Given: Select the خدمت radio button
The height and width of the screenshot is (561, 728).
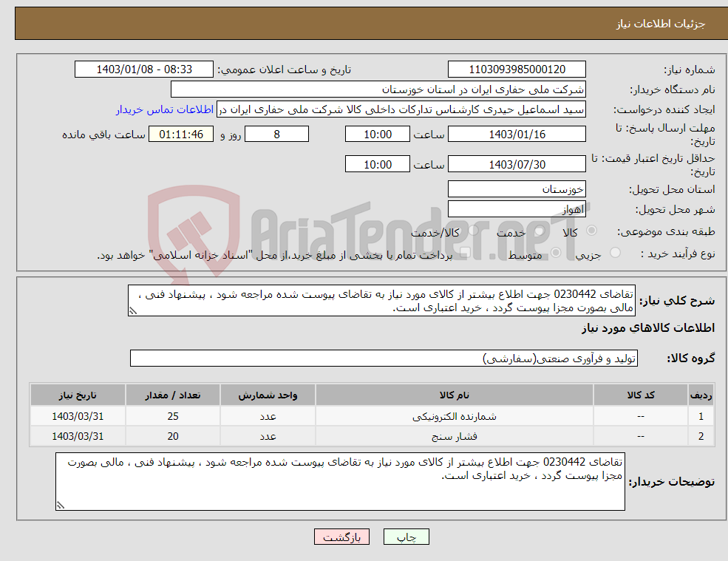Looking at the screenshot, I should tap(540, 231).
